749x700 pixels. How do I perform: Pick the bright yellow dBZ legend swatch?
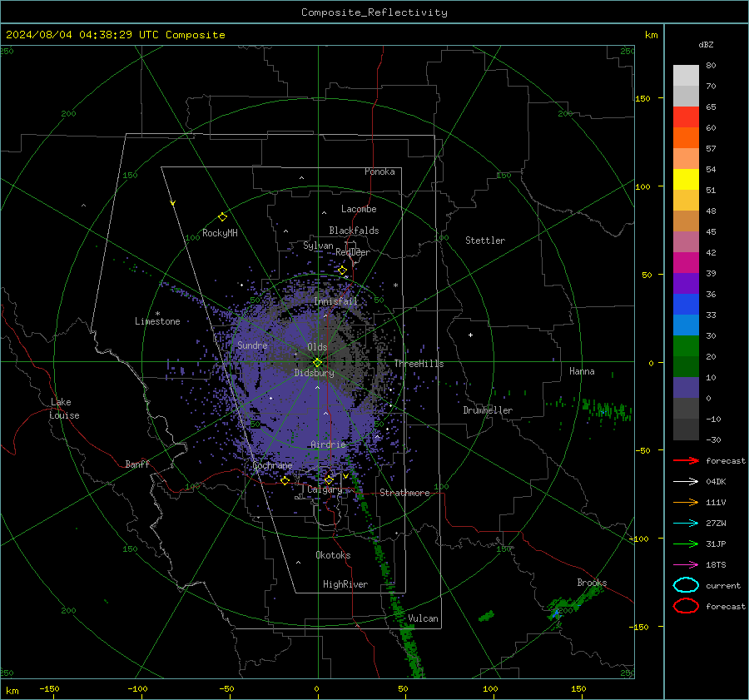(686, 180)
